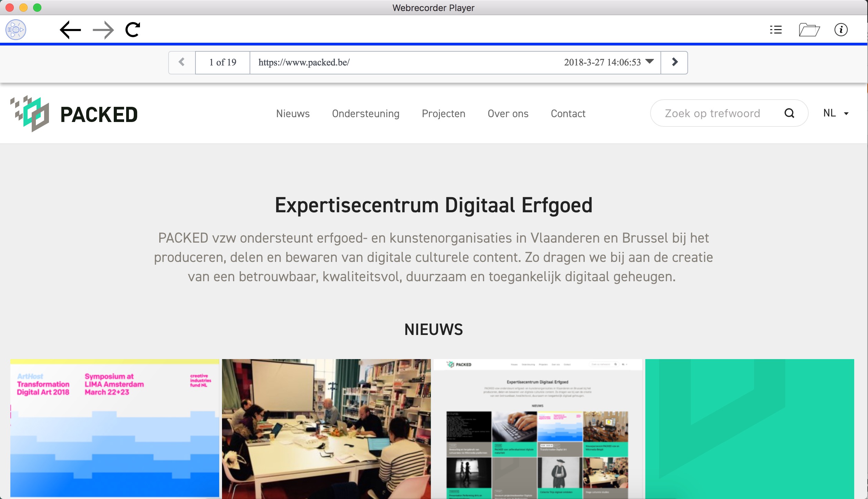Image resolution: width=868 pixels, height=499 pixels.
Task: Open the Nieuws menu item
Action: tap(293, 113)
